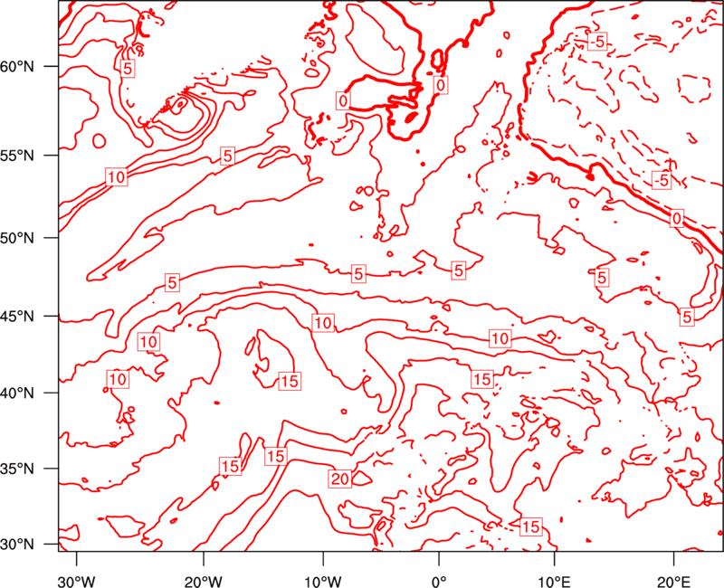
Task: Click the boxed 20 contour label
Action: (340, 479)
